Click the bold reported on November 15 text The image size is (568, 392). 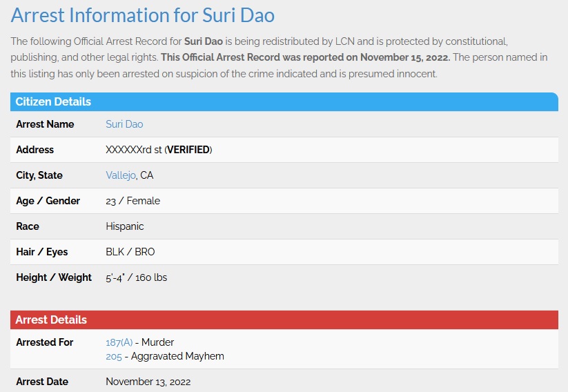point(305,57)
